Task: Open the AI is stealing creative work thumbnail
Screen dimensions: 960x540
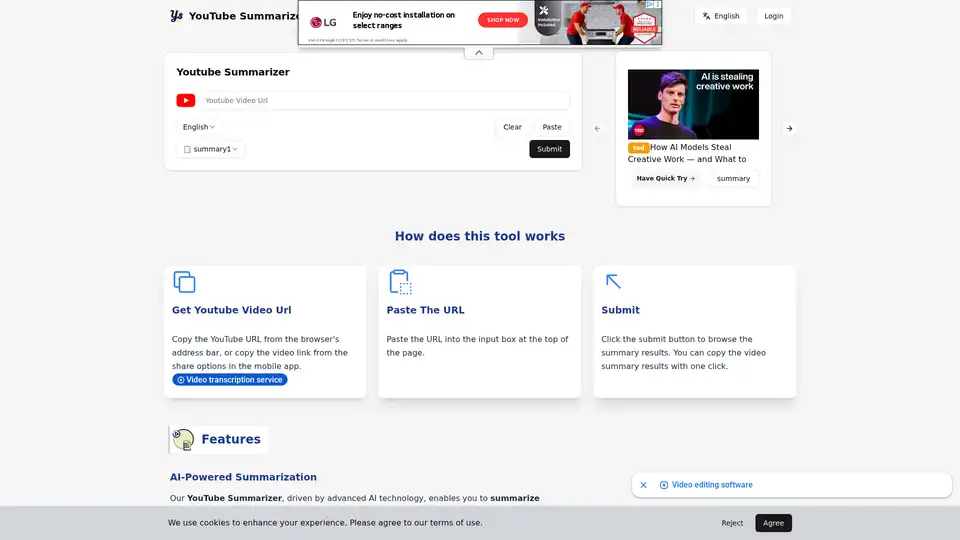Action: (x=693, y=104)
